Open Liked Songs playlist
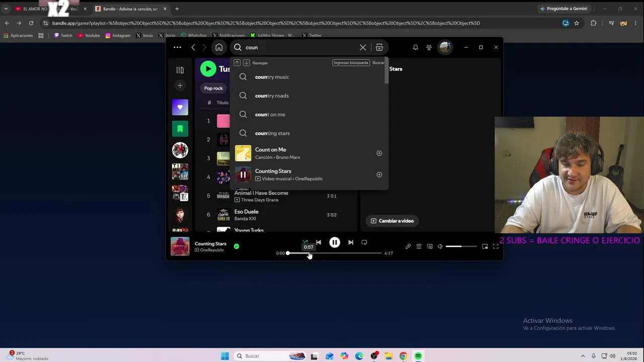This screenshot has width=644, height=362. (180, 107)
